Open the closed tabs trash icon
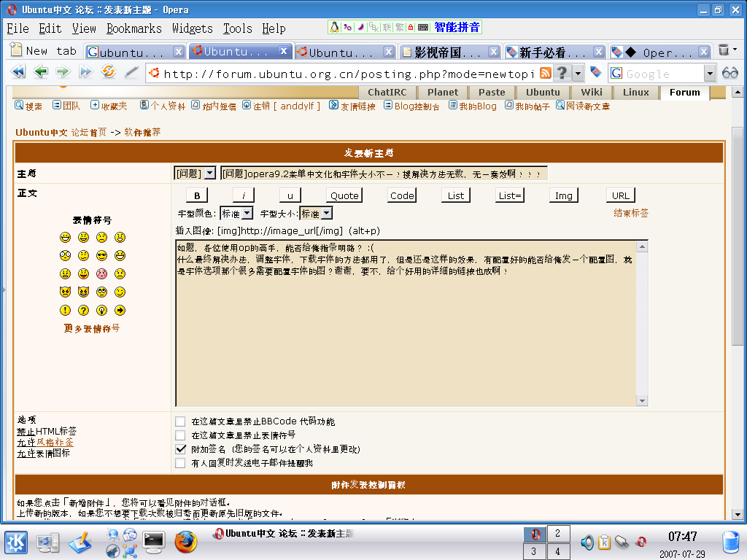The width and height of the screenshot is (747, 560). (723, 50)
